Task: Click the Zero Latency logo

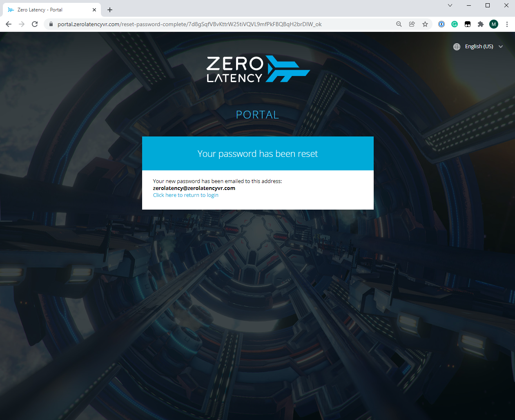Action: [258, 69]
